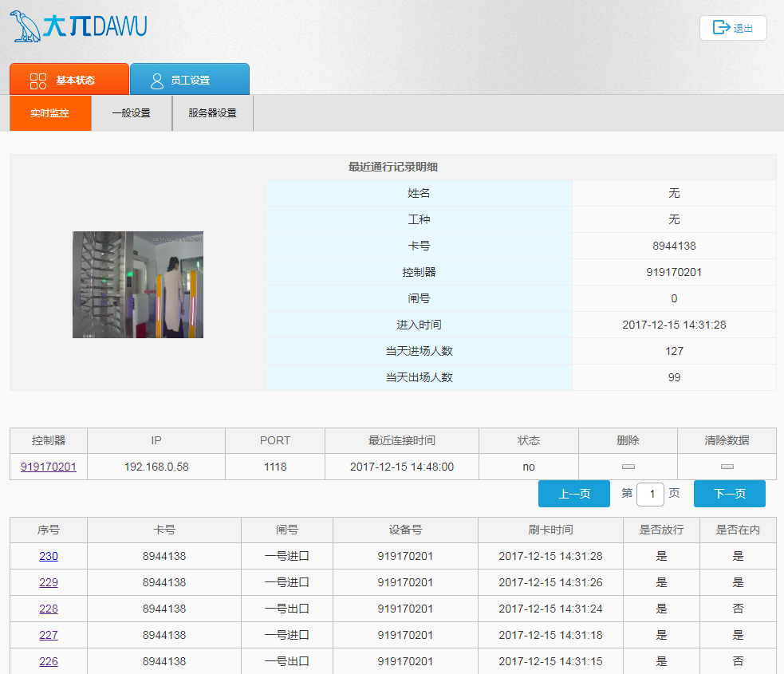
Task: Click the 是否在内 column header
Action: click(x=738, y=530)
